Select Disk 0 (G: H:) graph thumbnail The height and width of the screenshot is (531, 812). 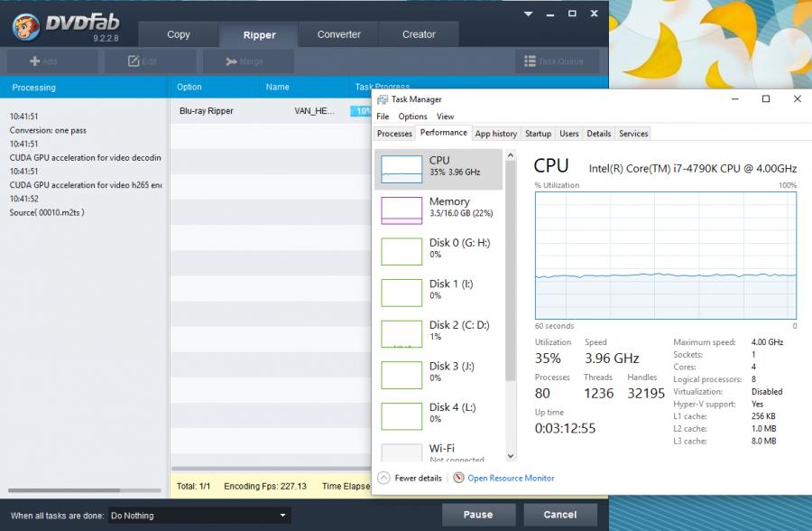tap(401, 251)
